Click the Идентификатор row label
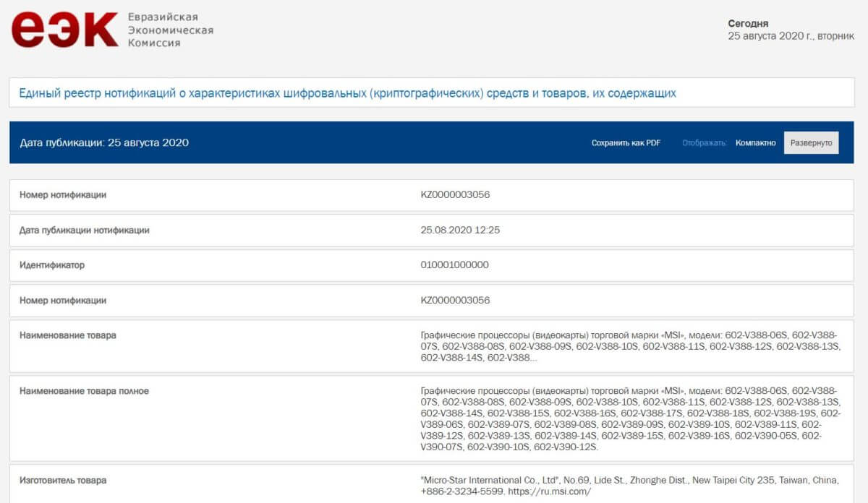This screenshot has width=868, height=503. [52, 265]
